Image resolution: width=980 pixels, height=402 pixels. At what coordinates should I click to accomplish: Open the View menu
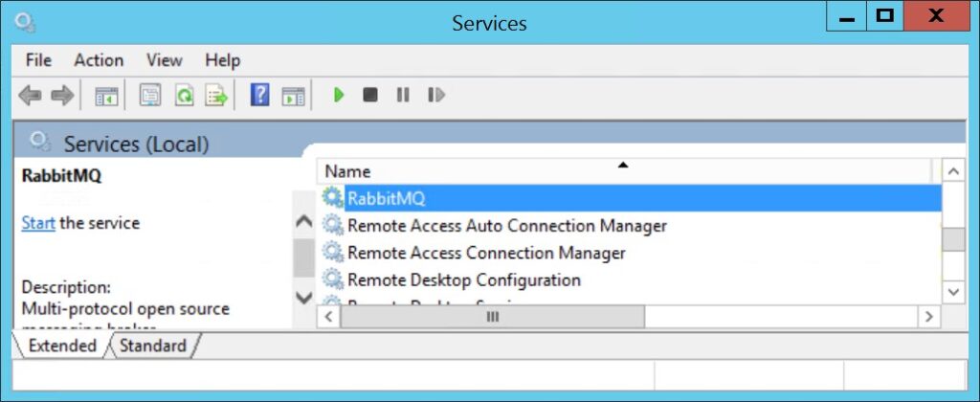click(x=164, y=60)
